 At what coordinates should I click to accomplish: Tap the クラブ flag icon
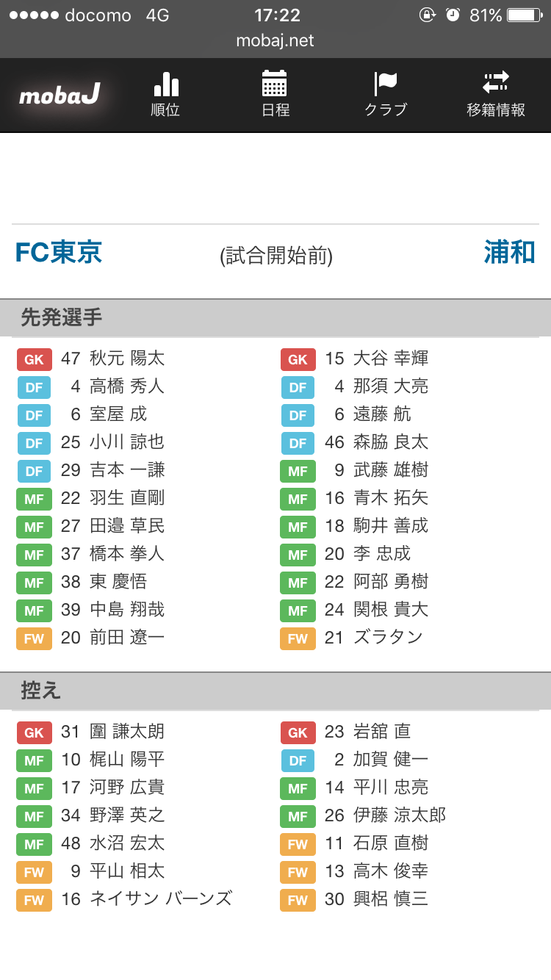385,84
